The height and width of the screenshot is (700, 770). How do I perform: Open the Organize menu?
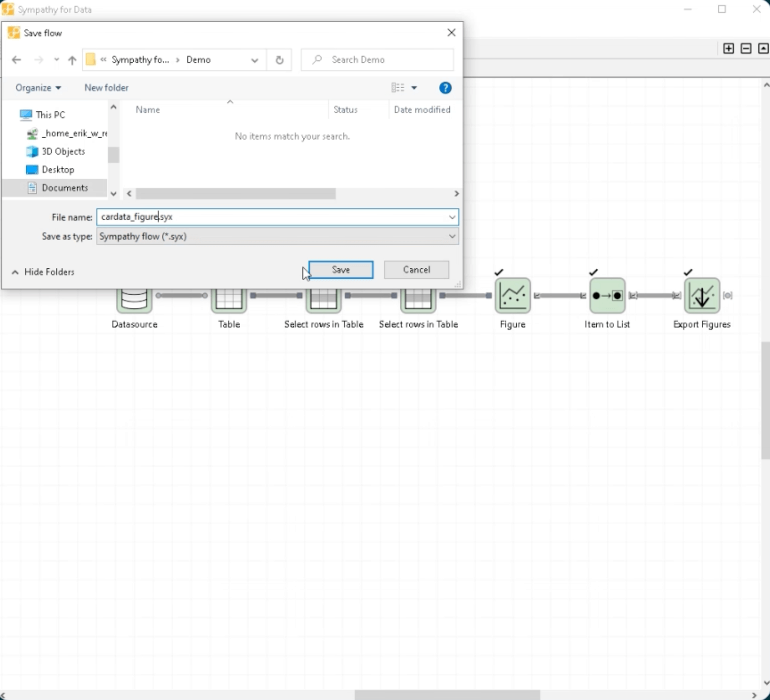coord(38,88)
